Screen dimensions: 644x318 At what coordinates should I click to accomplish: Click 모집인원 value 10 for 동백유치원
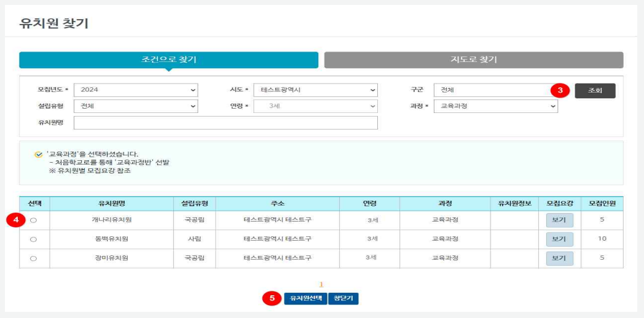pos(602,238)
